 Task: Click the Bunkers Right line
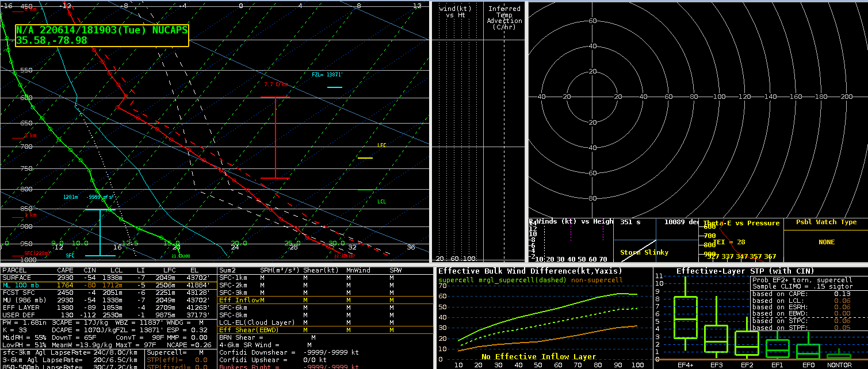pos(289,366)
